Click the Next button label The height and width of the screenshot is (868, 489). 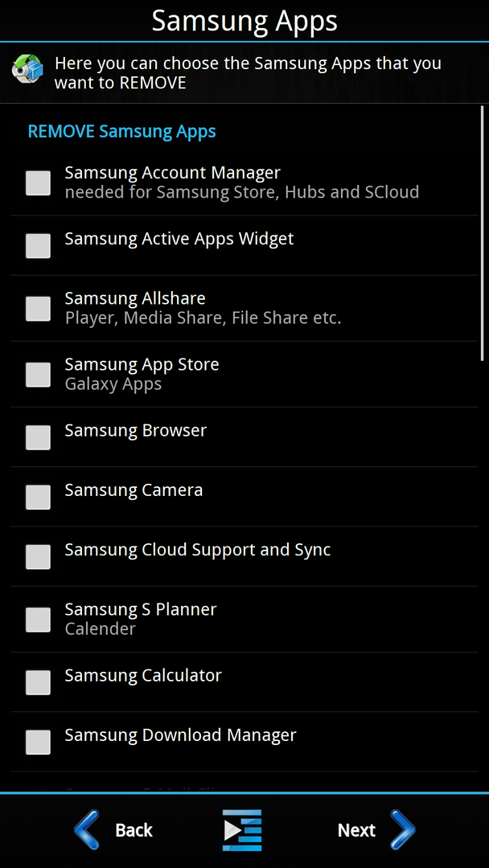(x=356, y=829)
